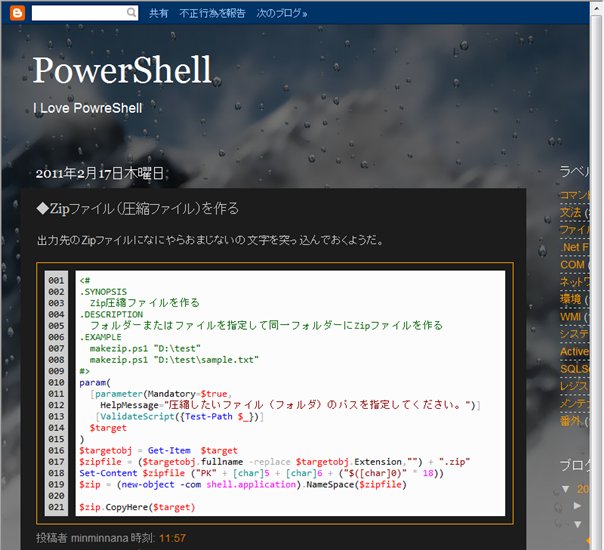The height and width of the screenshot is (550, 604).
Task: Click the .SYNOPSIS comment line
Action: 103,292
